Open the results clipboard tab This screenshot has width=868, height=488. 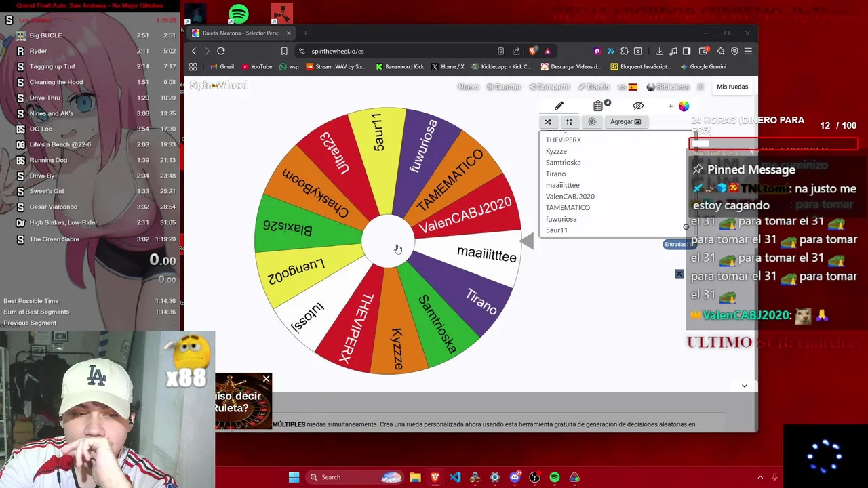pos(598,106)
